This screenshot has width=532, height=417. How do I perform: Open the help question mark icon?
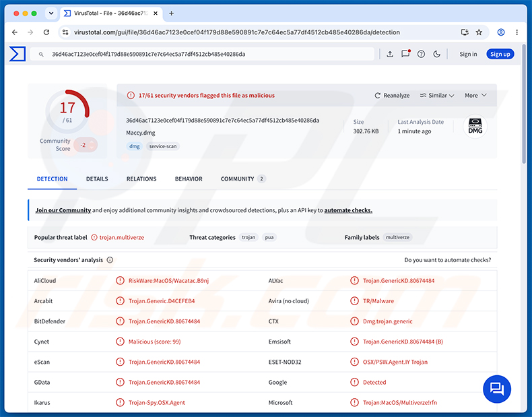click(421, 54)
